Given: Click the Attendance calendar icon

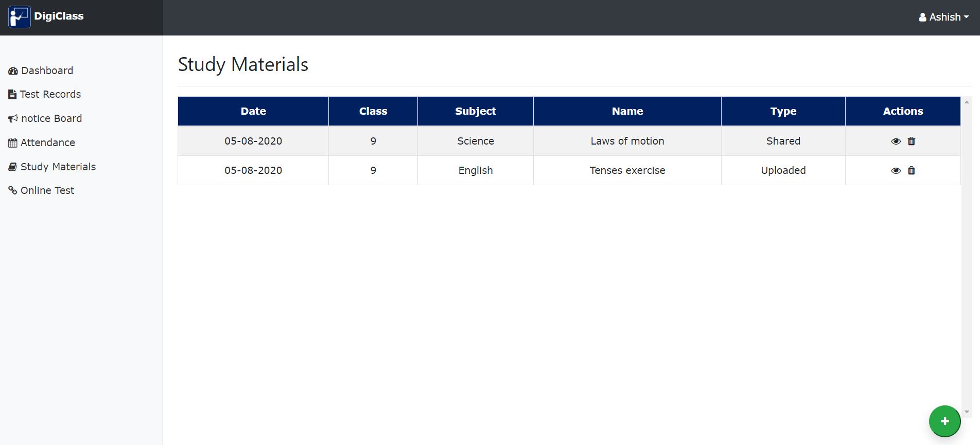Looking at the screenshot, I should 13,143.
